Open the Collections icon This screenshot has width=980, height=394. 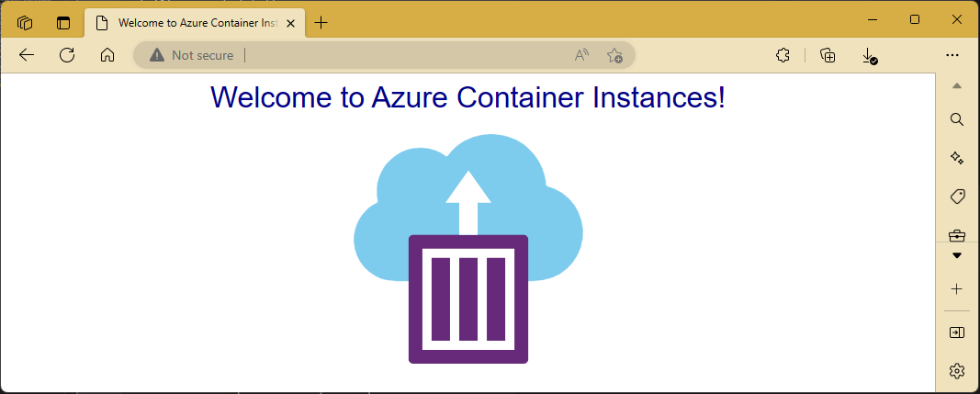tap(828, 55)
